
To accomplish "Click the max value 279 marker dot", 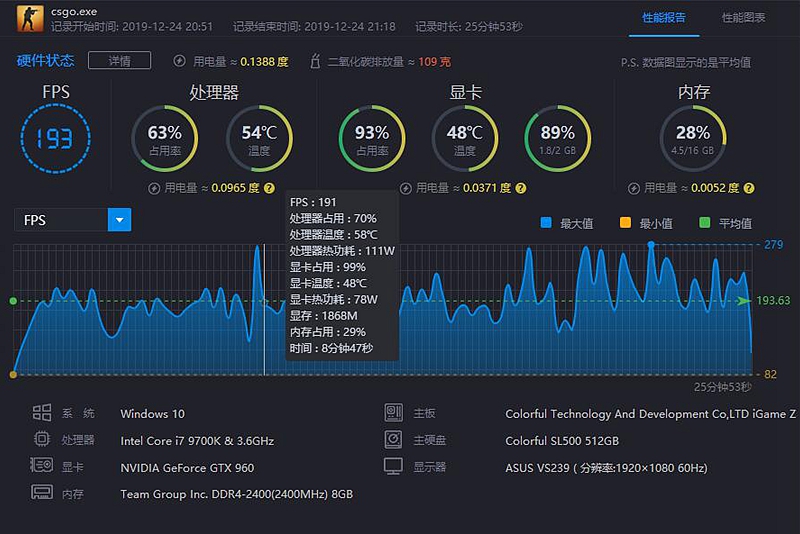I will click(x=651, y=245).
